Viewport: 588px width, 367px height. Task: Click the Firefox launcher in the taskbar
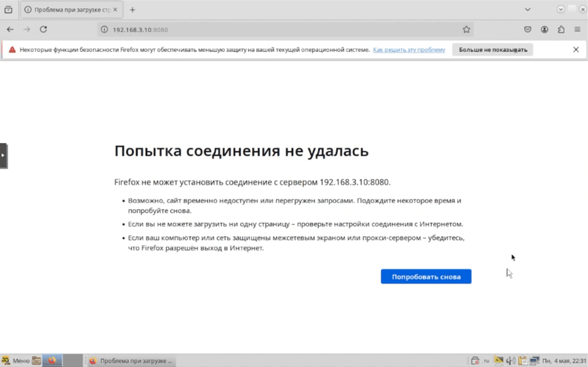click(52, 360)
